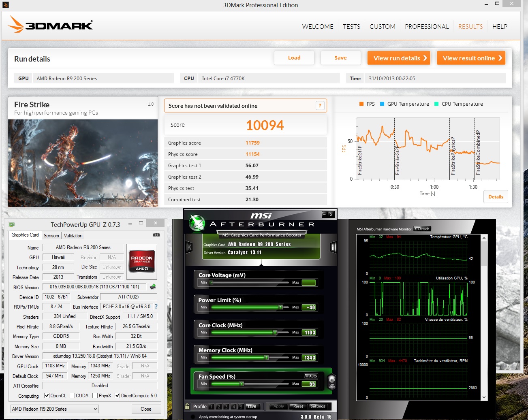The height and width of the screenshot is (420, 528).
Task: Click the Radeon Graphics logo in GPU-Z
Action: [x=142, y=261]
